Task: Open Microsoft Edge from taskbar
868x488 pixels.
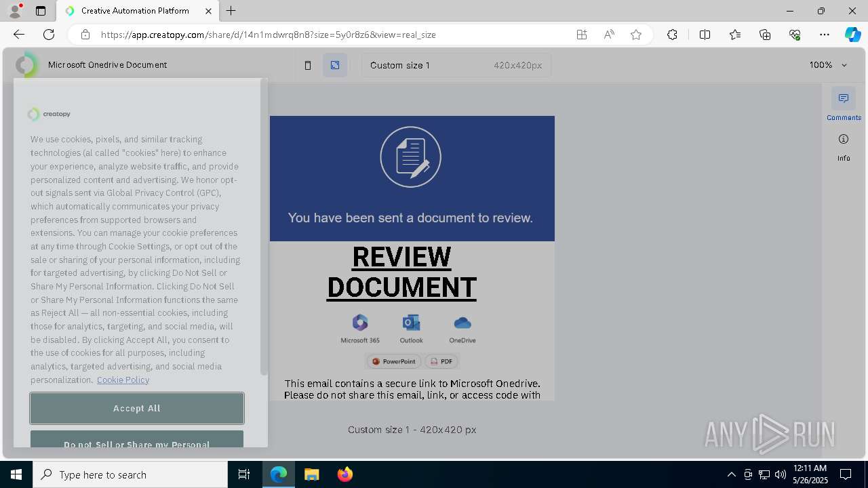Action: pyautogui.click(x=279, y=474)
